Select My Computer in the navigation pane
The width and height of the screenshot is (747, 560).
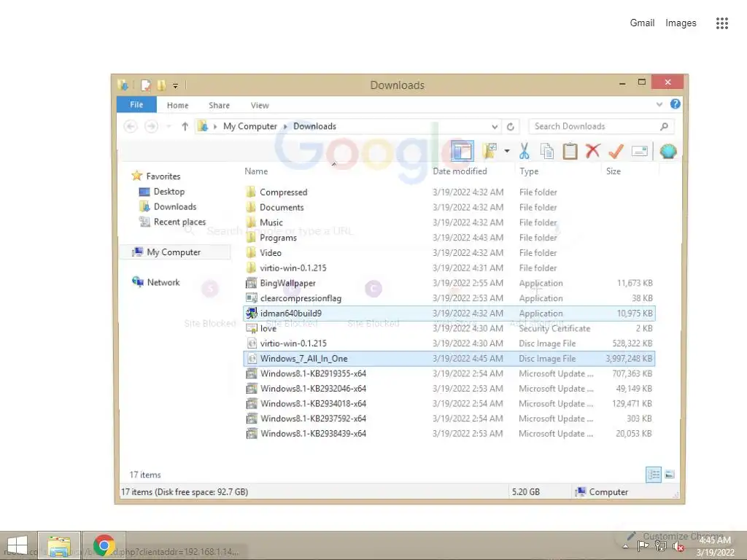(174, 252)
